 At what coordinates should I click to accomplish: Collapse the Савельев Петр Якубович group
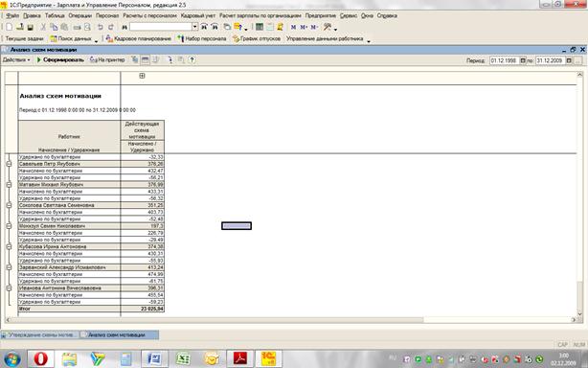(9, 164)
